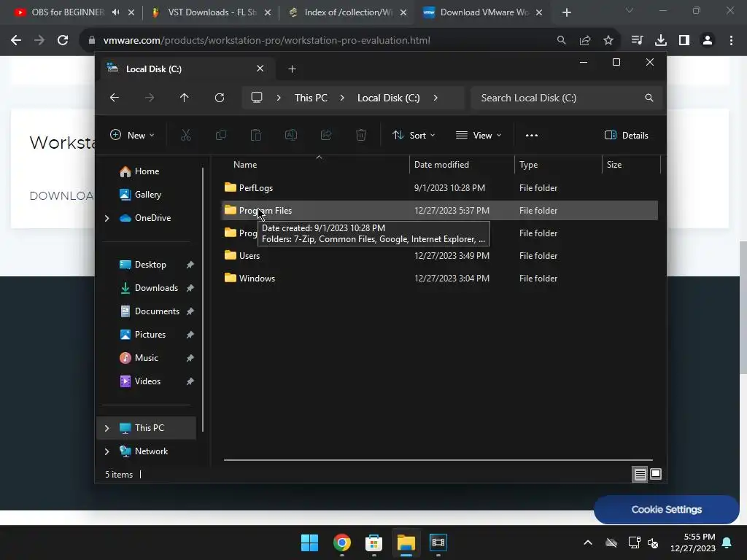Image resolution: width=747 pixels, height=560 pixels.
Task: Open pinned Pictures folder in sidebar
Action: [x=150, y=335]
